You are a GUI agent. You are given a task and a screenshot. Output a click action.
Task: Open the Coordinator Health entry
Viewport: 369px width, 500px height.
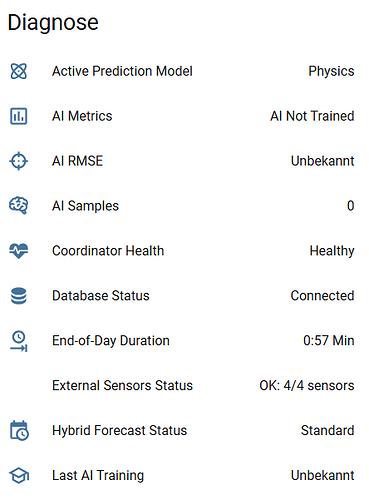[x=184, y=251]
